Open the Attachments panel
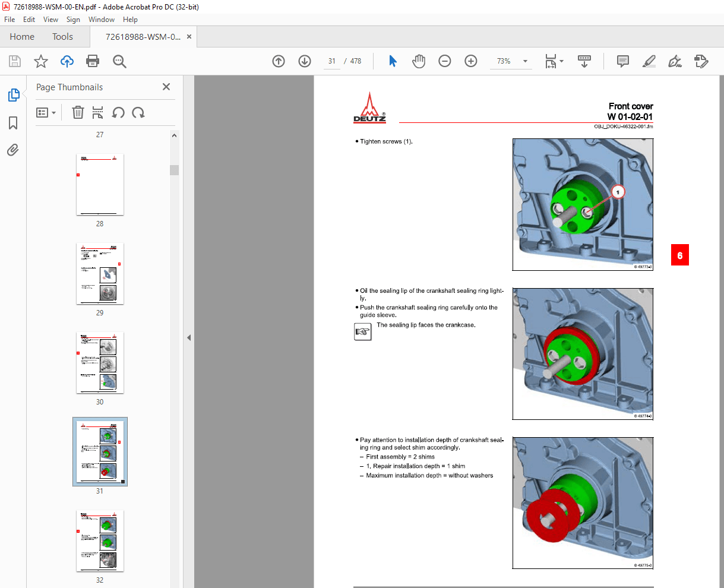Viewport: 724px width, 588px height. [x=14, y=150]
